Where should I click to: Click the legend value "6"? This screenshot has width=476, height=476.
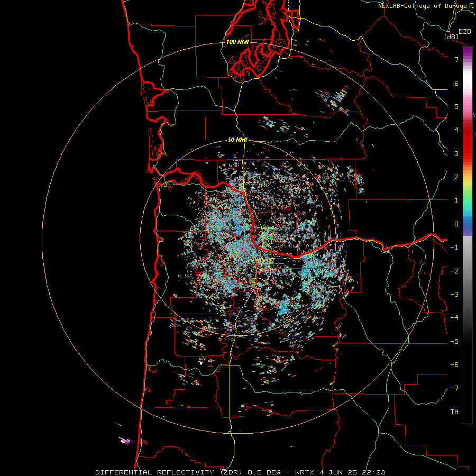[456, 83]
